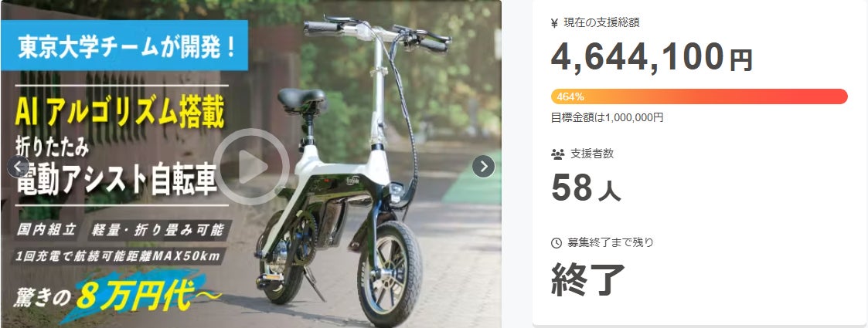Click the 464% funding progress bar

click(x=700, y=96)
